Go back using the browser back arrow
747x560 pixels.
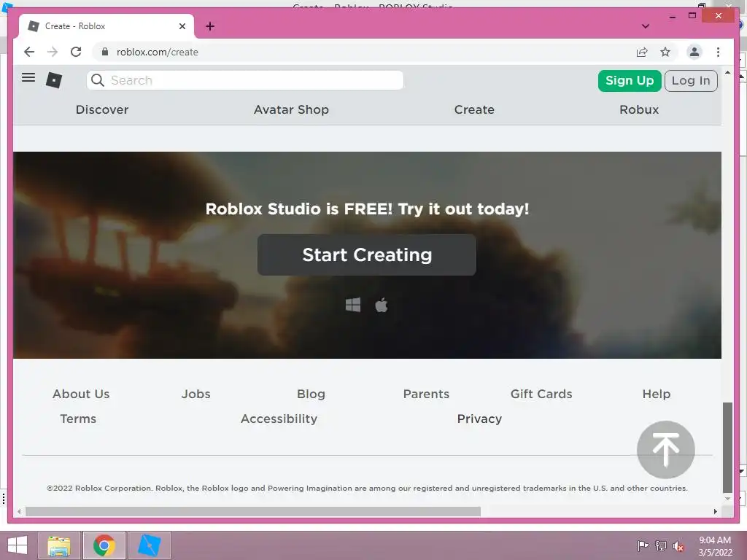(x=29, y=52)
